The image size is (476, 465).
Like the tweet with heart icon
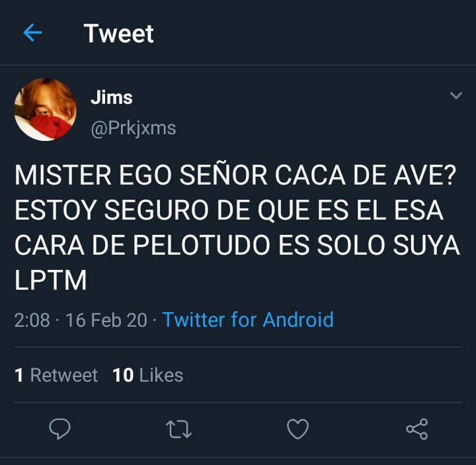(x=297, y=429)
